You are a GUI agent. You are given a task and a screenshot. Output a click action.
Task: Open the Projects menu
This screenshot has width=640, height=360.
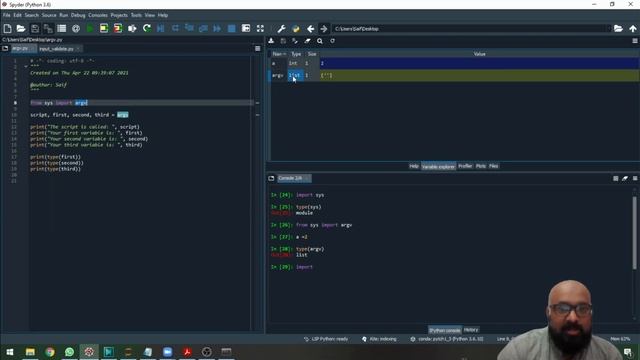pyautogui.click(x=119, y=15)
